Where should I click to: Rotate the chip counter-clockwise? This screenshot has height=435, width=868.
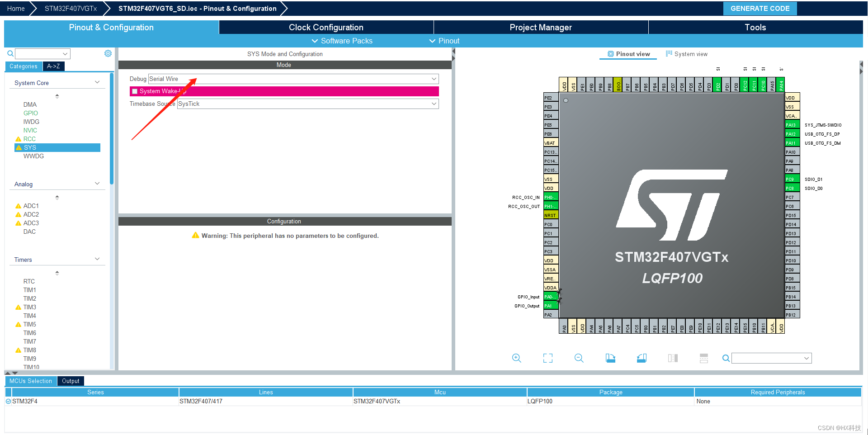642,358
